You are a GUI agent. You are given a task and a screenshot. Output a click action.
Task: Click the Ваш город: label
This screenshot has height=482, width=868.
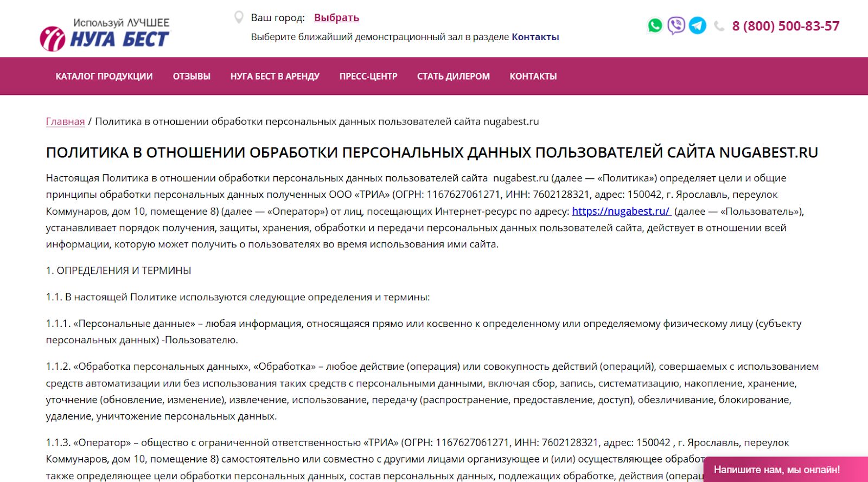[278, 18]
